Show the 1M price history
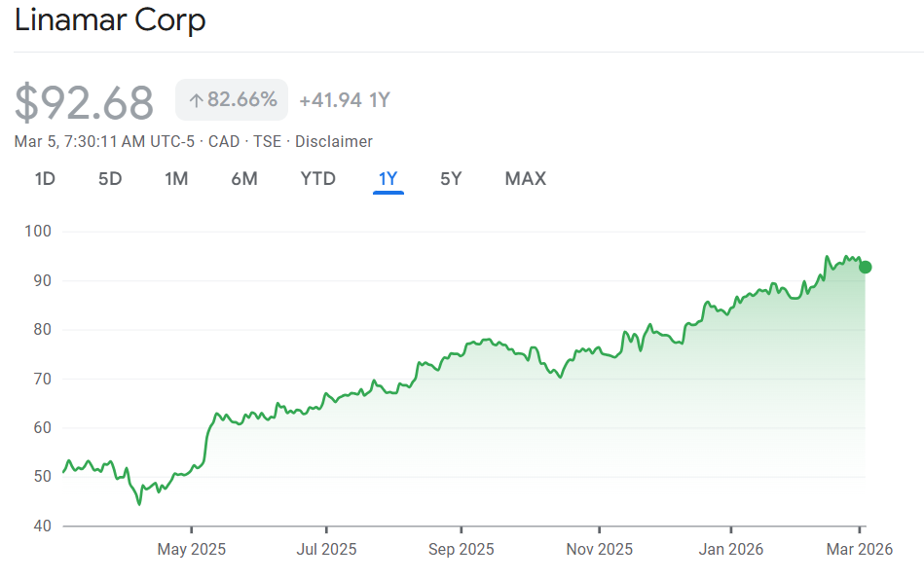Image resolution: width=924 pixels, height=581 pixels. (x=176, y=179)
